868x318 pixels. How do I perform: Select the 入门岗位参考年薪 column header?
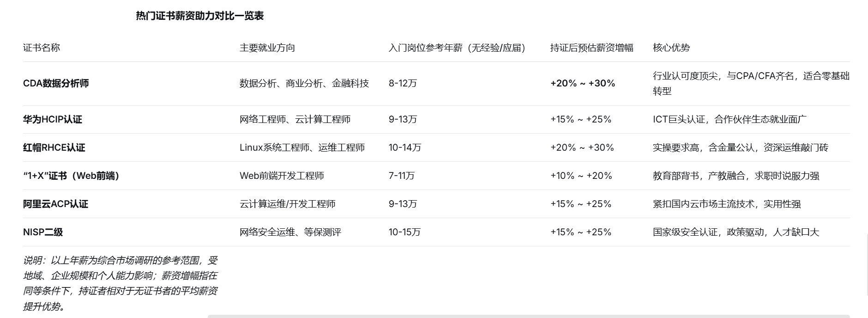pos(457,48)
